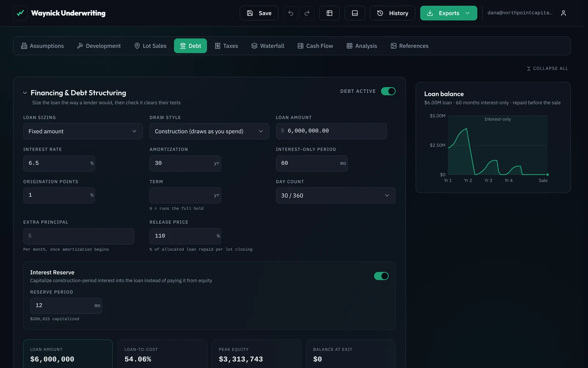Open the History panel
588x368 pixels.
392,13
